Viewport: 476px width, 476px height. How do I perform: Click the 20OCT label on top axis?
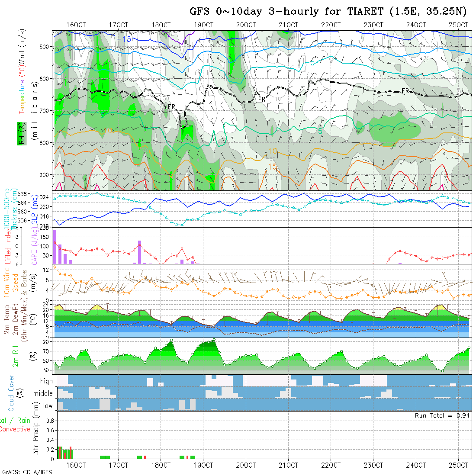(246, 25)
